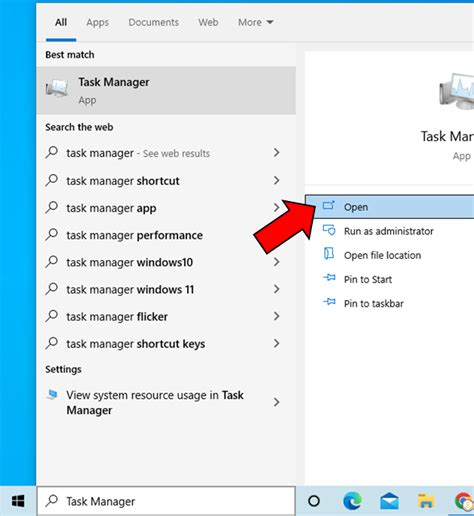The width and height of the screenshot is (474, 516).
Task: Open the More dropdown filter
Action: (256, 22)
